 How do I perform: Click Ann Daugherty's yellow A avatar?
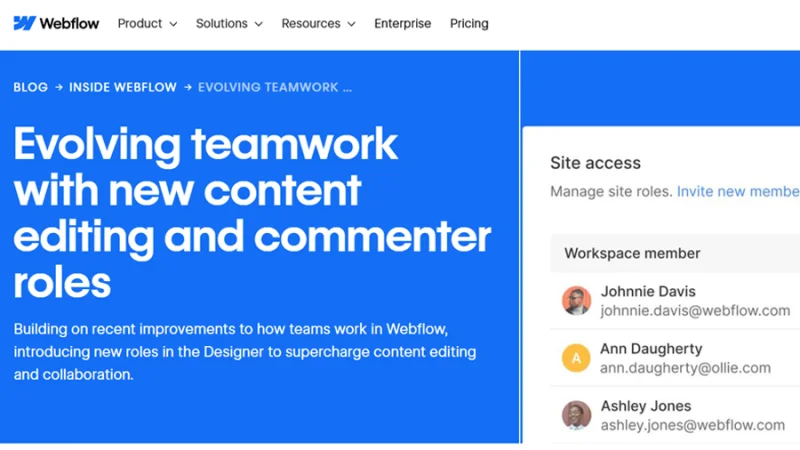tap(577, 358)
